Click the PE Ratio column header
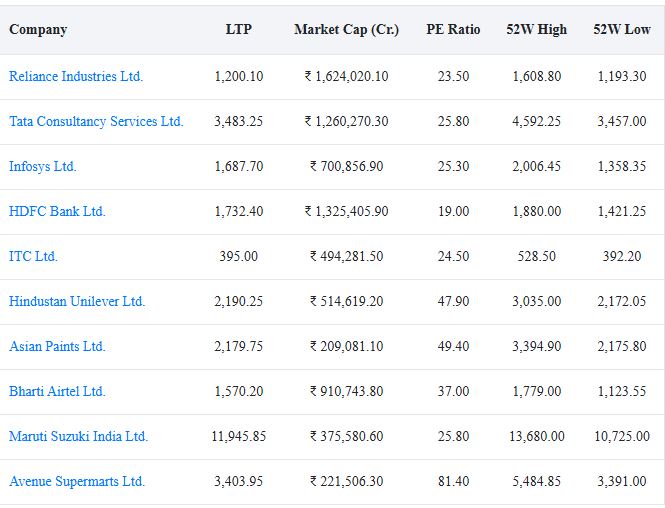This screenshot has width=665, height=508. pos(453,29)
